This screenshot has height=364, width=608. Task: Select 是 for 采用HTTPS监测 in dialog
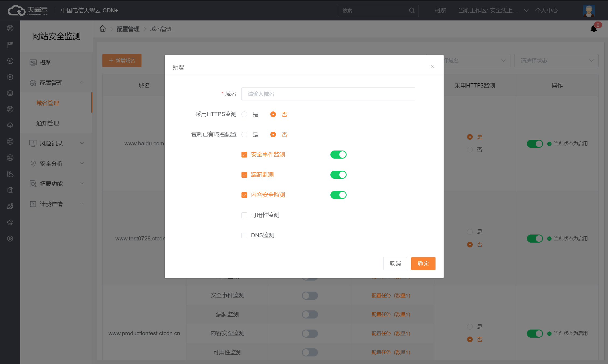tap(244, 114)
